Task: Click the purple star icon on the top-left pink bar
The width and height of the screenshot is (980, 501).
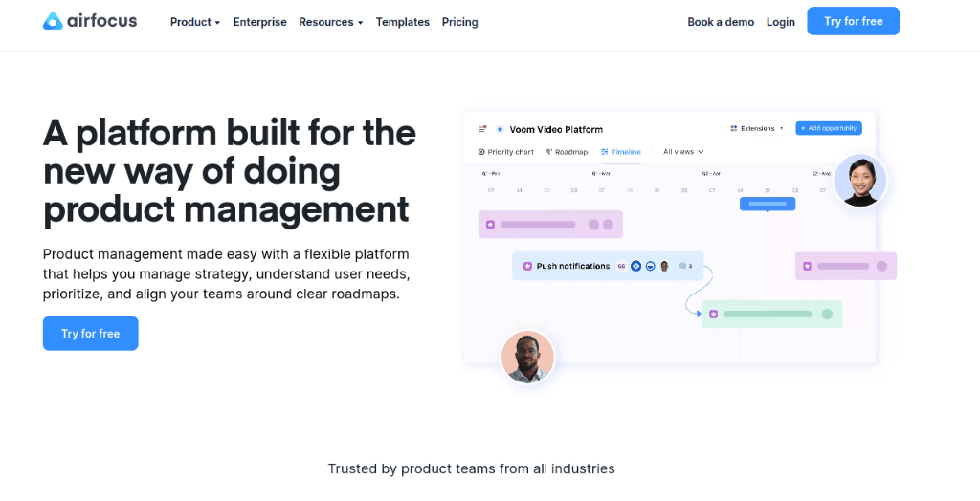Action: pos(491,225)
